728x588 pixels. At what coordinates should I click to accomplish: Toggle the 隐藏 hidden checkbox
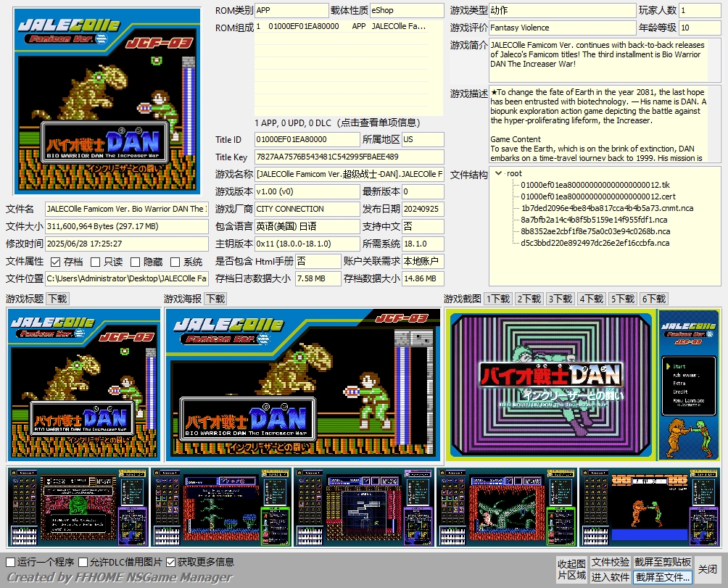click(135, 262)
